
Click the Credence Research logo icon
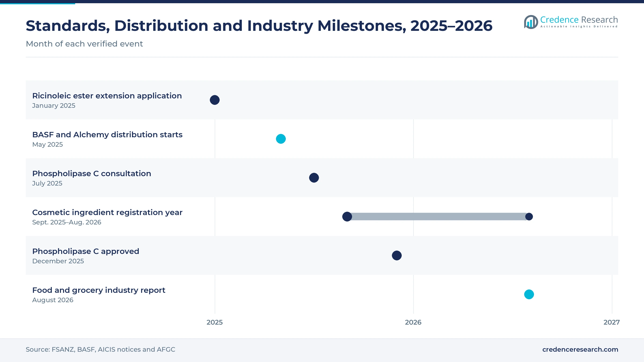pyautogui.click(x=531, y=22)
